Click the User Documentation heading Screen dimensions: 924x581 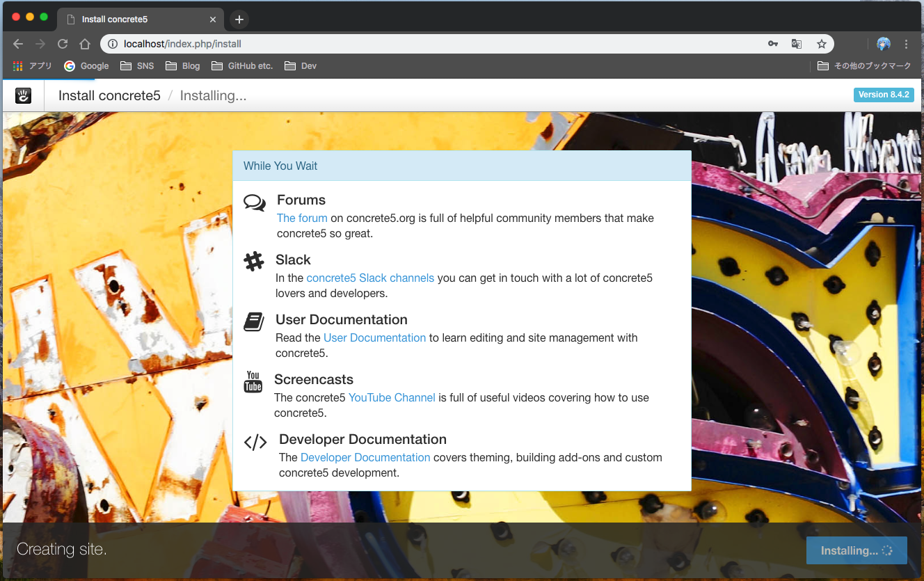pyautogui.click(x=342, y=319)
